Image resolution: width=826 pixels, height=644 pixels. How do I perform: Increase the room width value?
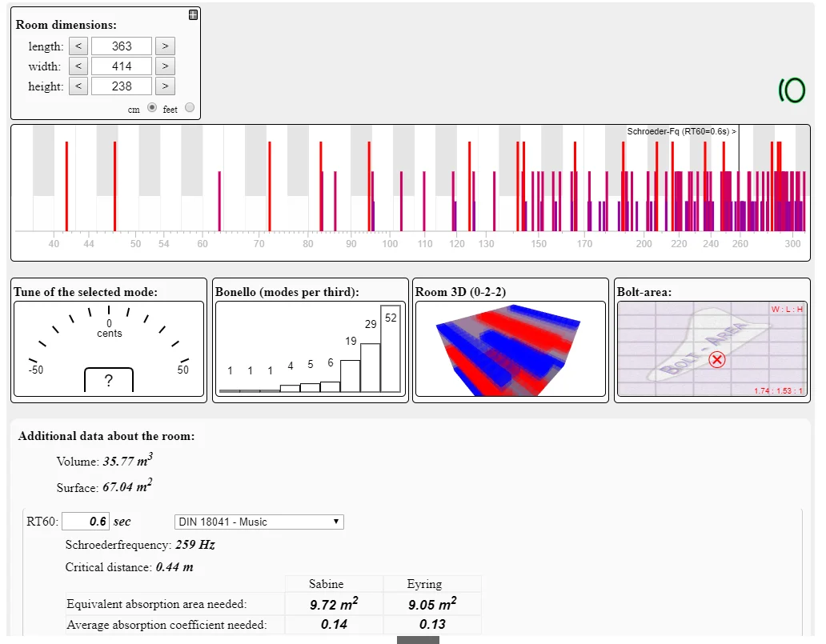click(164, 66)
